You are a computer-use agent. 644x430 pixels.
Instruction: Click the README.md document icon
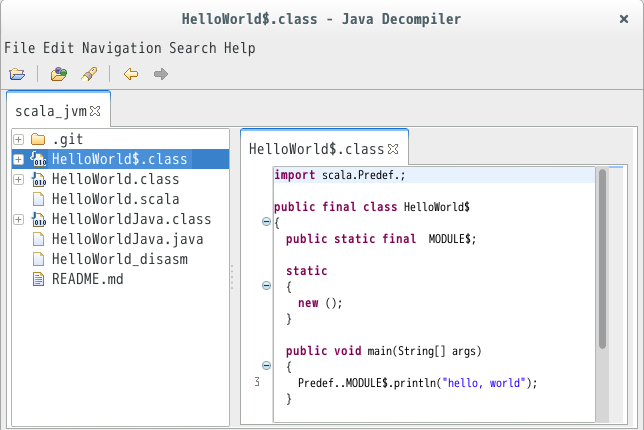coord(38,279)
